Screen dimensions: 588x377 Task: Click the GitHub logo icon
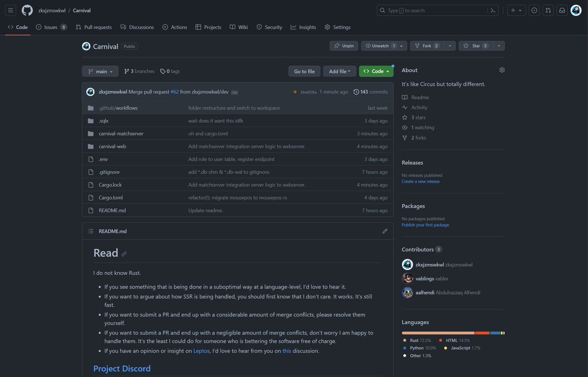click(x=27, y=10)
